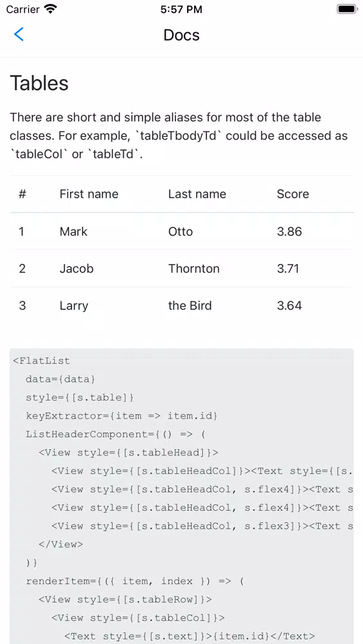Tap the Wi-Fi status icon
Viewport: 363px width, 644px height.
click(51, 9)
